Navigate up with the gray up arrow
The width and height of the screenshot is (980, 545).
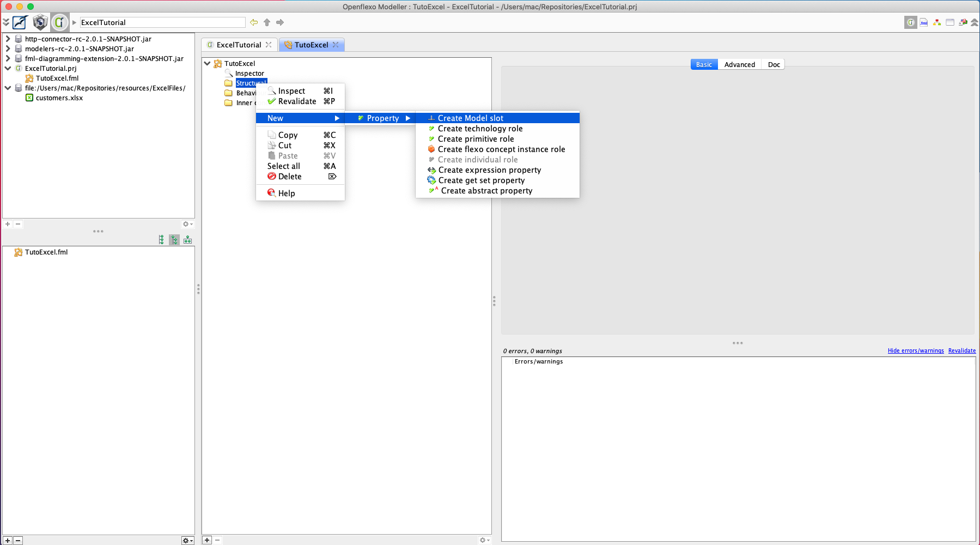[267, 22]
